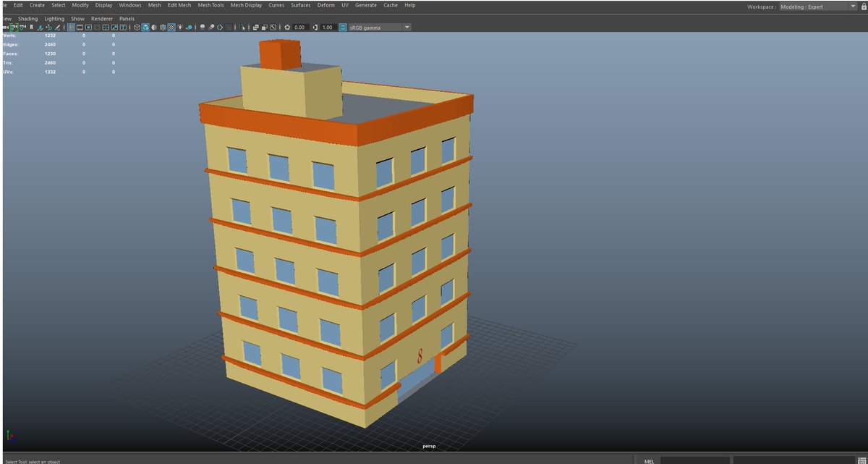
Task: Open the panel Shading menu
Action: pos(28,19)
